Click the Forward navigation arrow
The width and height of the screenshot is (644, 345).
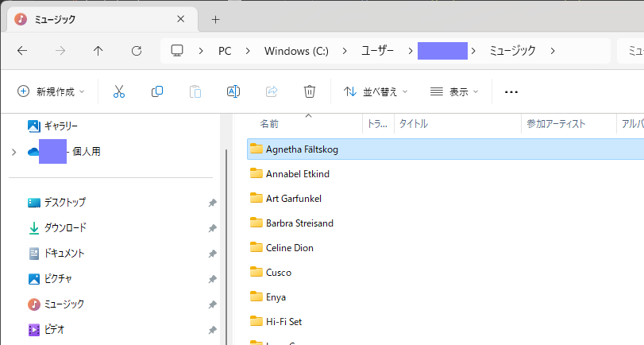pos(60,51)
